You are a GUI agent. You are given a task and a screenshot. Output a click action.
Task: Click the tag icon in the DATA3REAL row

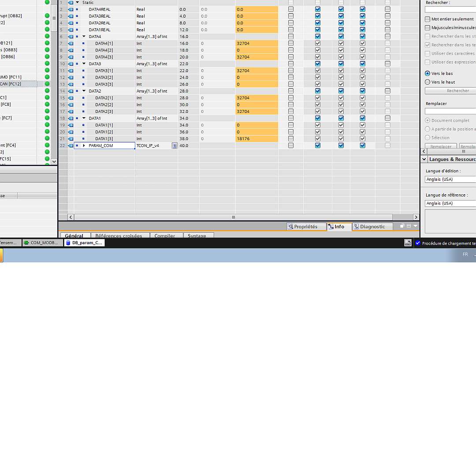(71, 16)
